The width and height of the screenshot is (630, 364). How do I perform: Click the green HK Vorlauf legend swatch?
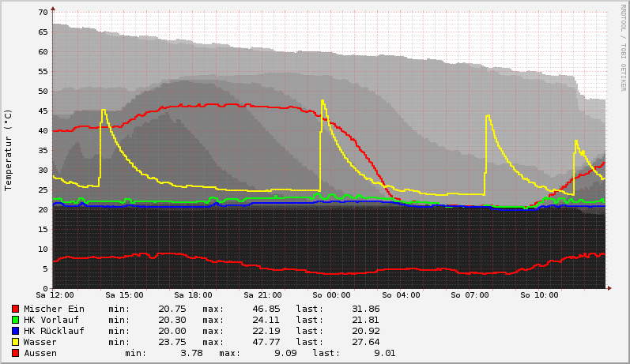[15, 320]
